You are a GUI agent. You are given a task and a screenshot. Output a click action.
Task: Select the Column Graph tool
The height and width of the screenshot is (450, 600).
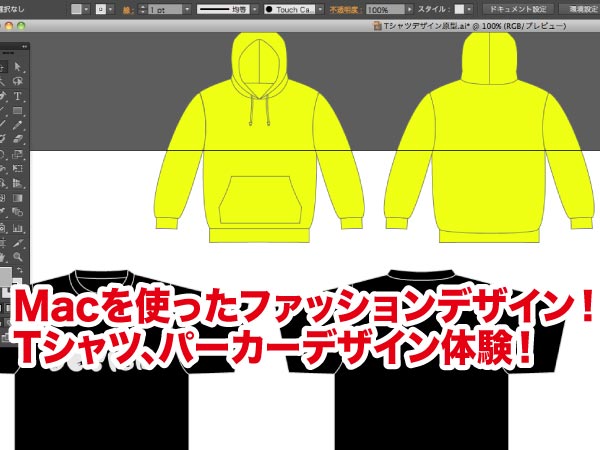tap(17, 228)
